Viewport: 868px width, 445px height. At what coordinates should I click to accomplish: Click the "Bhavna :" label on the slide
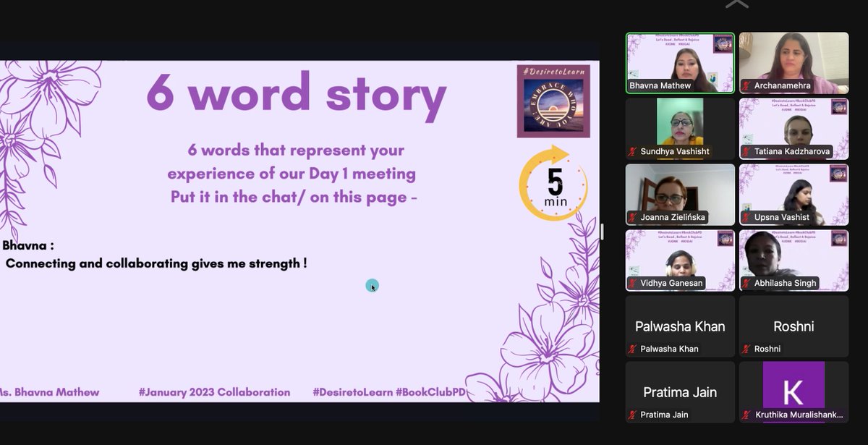pyautogui.click(x=28, y=245)
